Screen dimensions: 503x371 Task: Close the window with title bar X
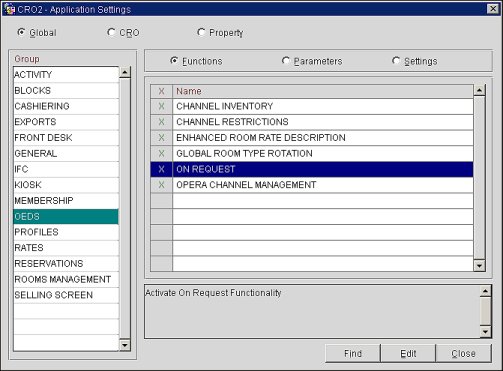click(493, 9)
